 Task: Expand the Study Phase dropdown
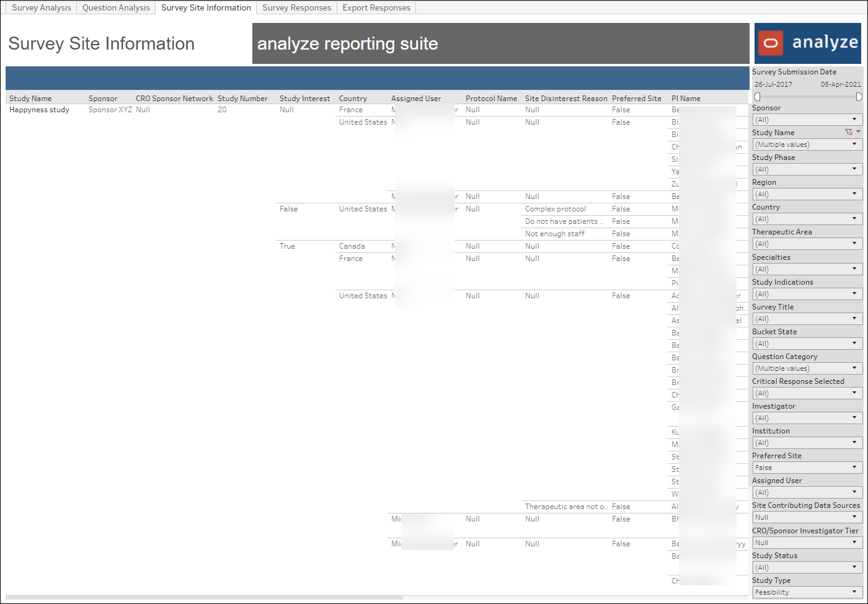point(807,169)
